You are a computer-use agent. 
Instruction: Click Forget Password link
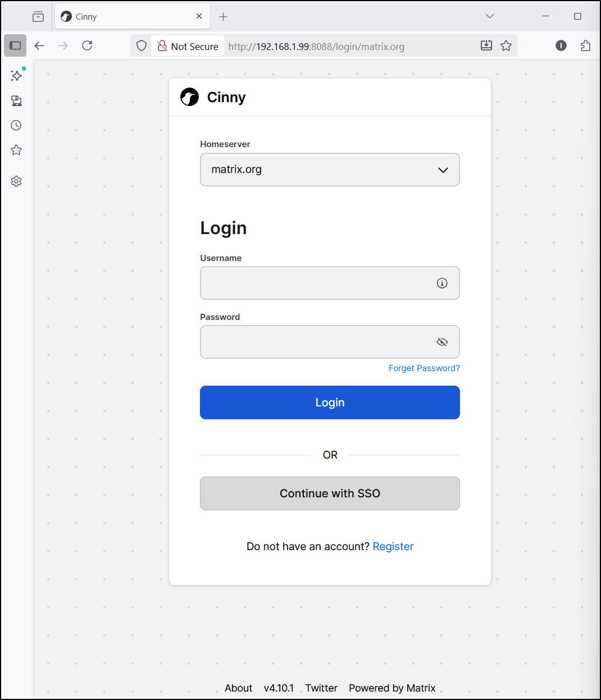[x=424, y=368]
